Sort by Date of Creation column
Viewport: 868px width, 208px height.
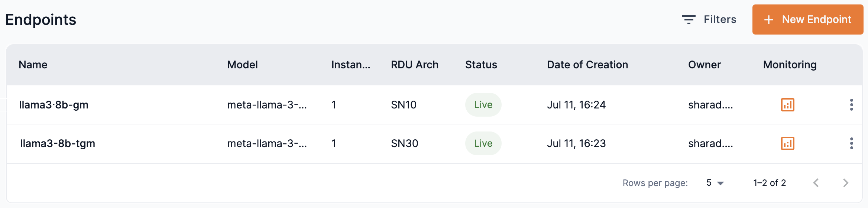(x=587, y=65)
